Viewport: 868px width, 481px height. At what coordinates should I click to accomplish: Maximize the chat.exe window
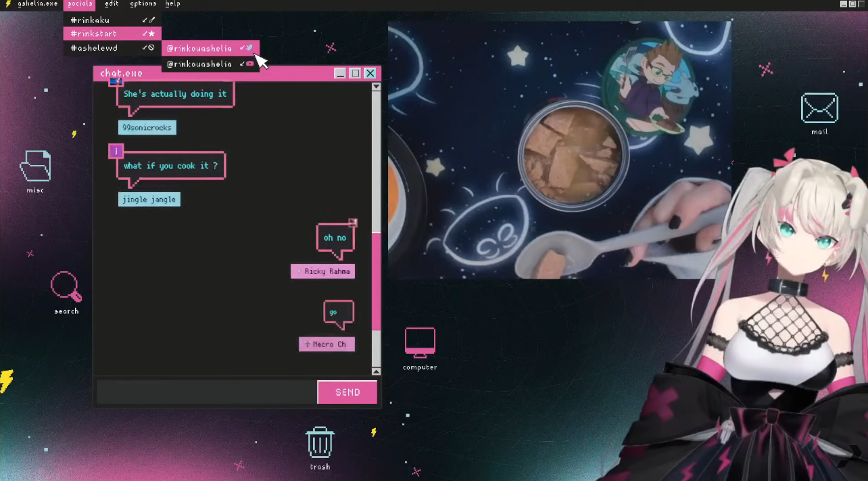(355, 73)
